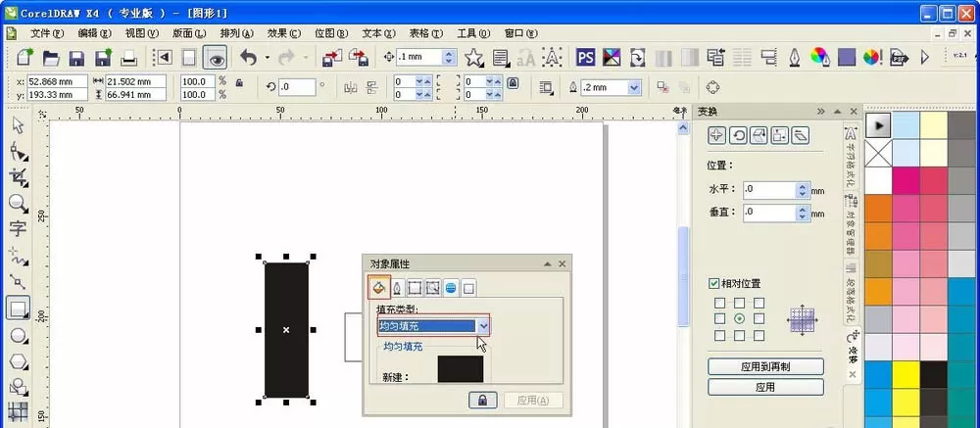Open the Position transform icon in 变换 panel
980x428 pixels.
point(716,135)
